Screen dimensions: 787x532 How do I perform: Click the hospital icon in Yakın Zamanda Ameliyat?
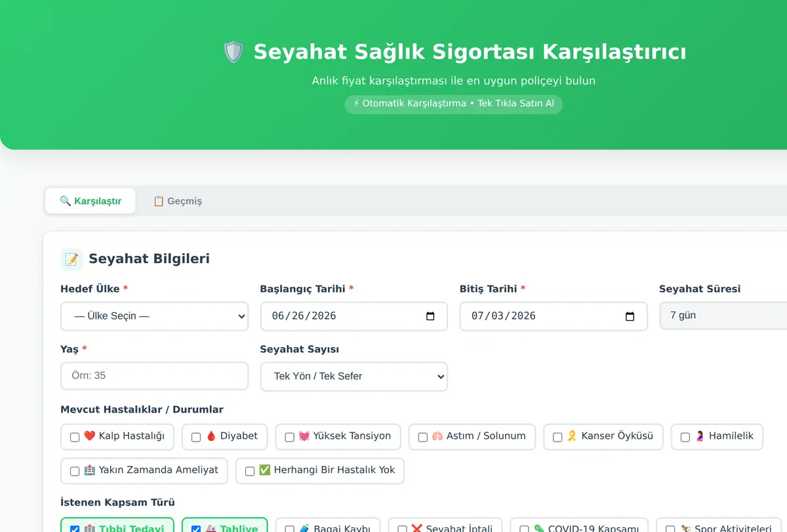pos(90,470)
